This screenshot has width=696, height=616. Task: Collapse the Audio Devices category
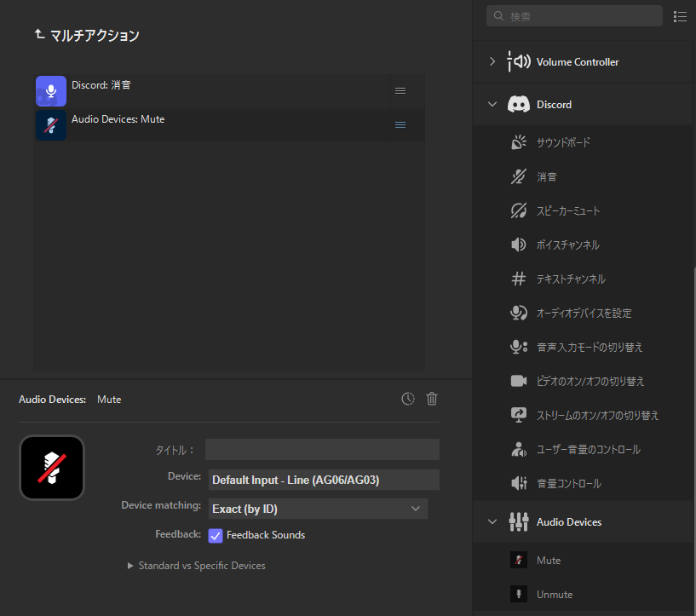pyautogui.click(x=492, y=522)
